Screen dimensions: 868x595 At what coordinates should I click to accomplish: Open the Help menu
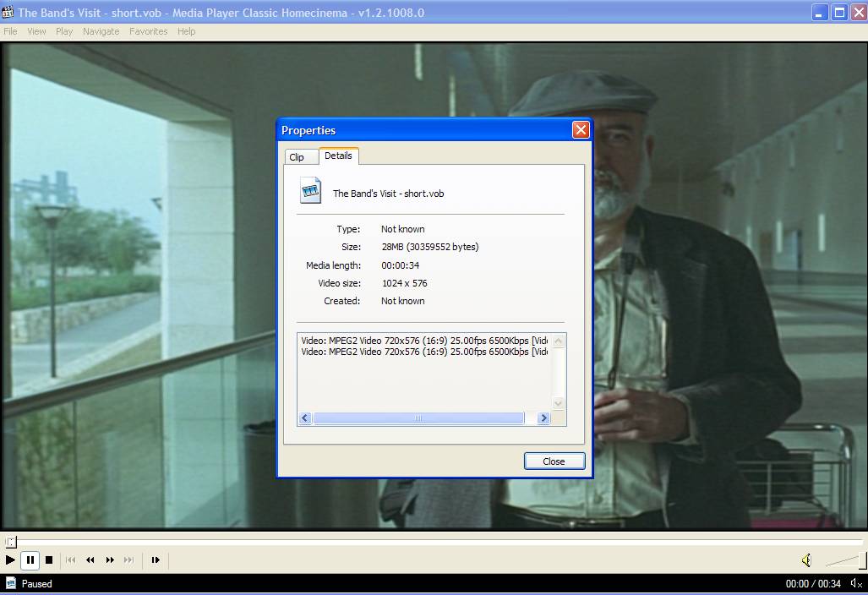click(x=187, y=31)
